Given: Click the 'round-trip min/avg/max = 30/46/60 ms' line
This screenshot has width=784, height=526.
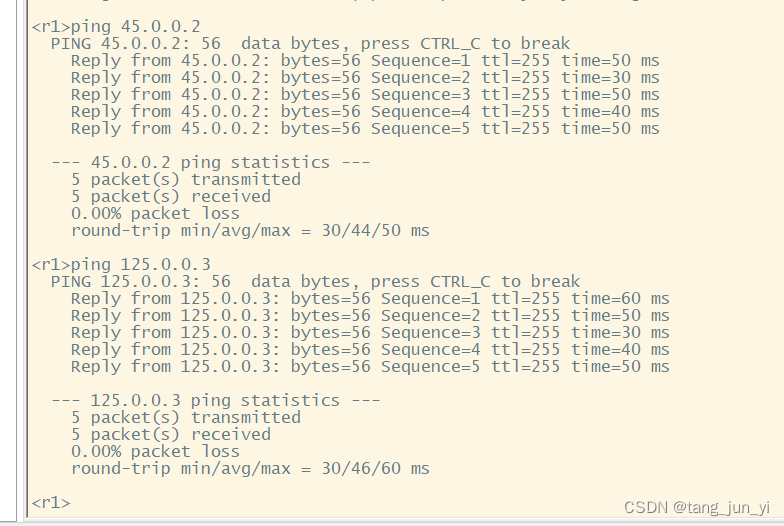Looking at the screenshot, I should (250, 468).
